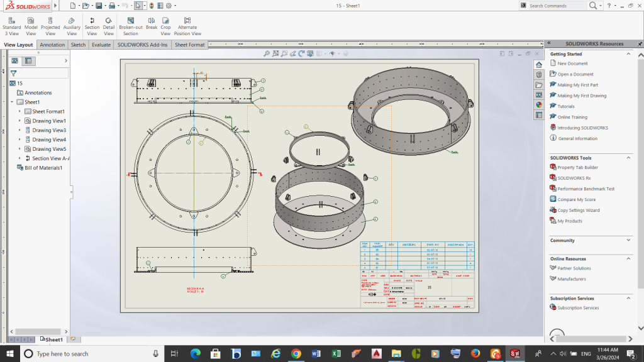644x362 pixels.
Task: Pin the SOLIDWORKS Resources pane
Action: (x=640, y=44)
